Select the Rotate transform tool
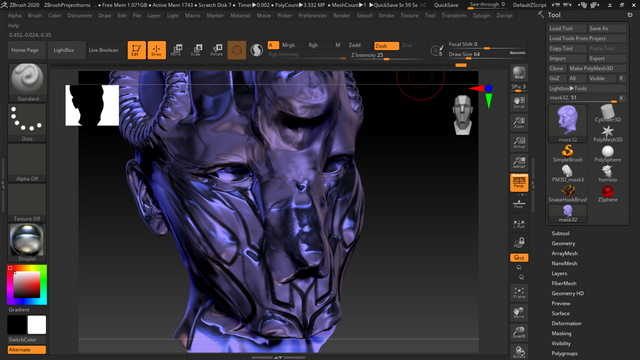Image resolution: width=640 pixels, height=360 pixels. point(217,50)
